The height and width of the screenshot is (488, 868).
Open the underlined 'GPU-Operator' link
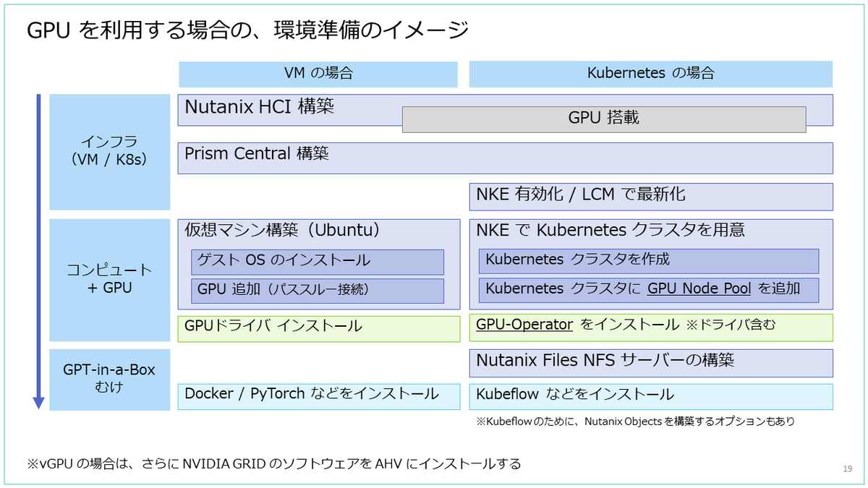[x=524, y=325]
